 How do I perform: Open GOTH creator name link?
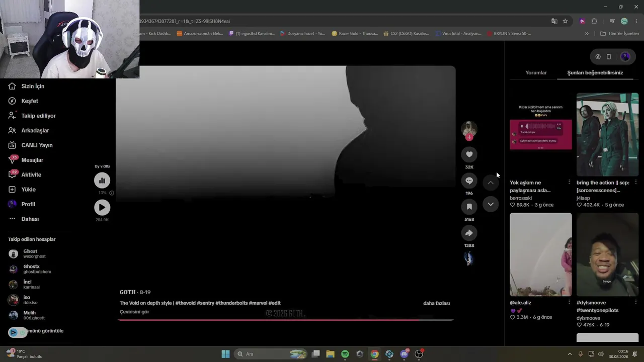pos(127,292)
